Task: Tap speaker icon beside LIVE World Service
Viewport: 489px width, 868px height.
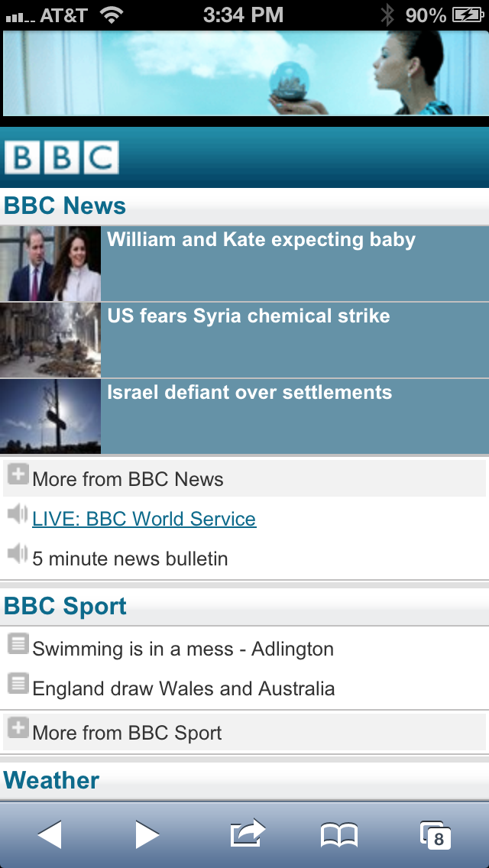Action: pyautogui.click(x=18, y=514)
